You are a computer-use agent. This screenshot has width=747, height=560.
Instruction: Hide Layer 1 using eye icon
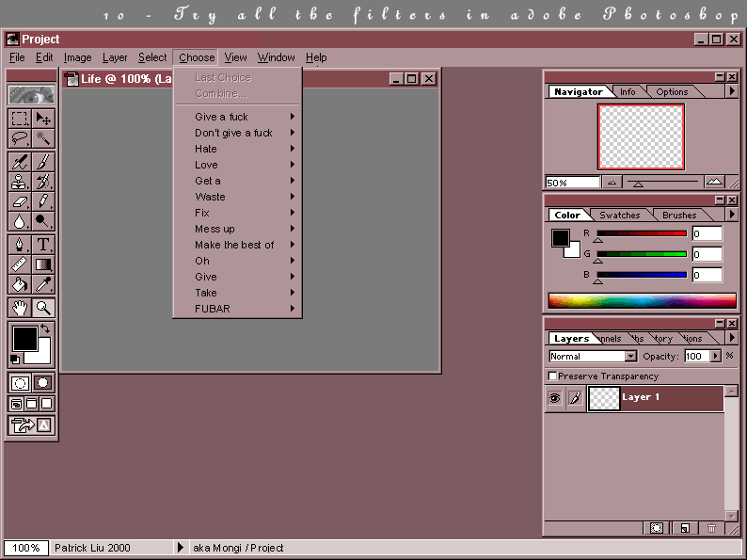[555, 398]
